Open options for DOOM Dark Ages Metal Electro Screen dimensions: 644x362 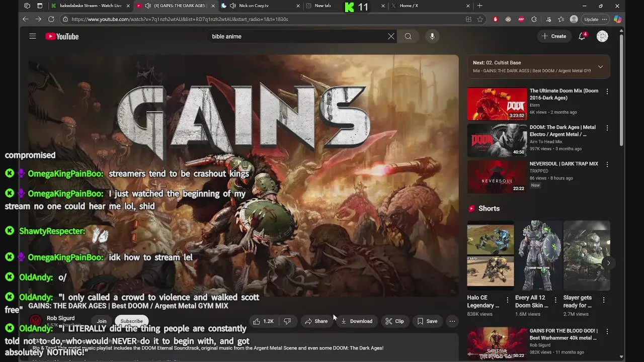607,128
